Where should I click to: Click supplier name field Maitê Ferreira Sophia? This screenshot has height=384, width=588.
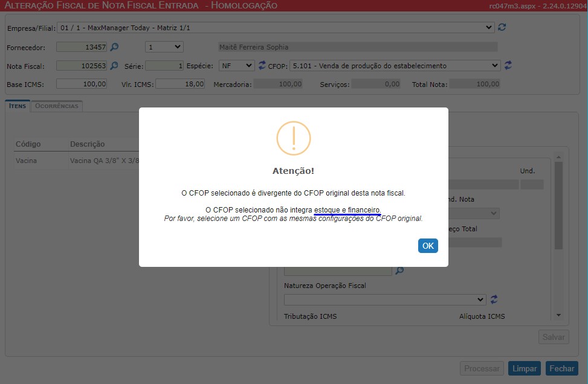tap(358, 47)
